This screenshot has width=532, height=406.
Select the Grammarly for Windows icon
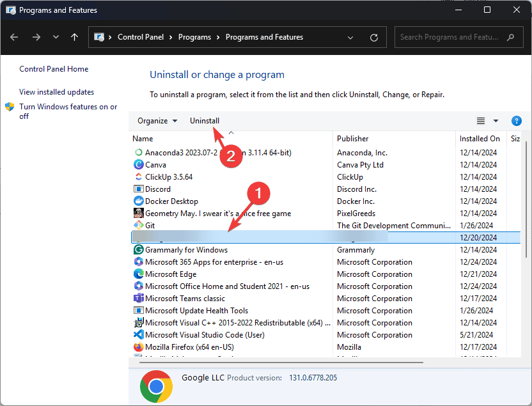138,249
